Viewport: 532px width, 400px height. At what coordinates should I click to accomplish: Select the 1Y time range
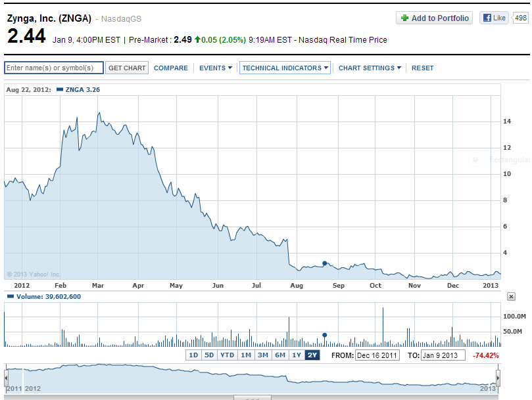tap(297, 355)
